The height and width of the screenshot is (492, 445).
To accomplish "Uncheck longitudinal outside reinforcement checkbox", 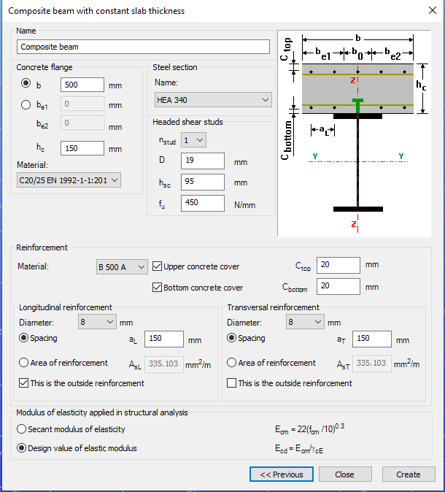I will tap(24, 383).
